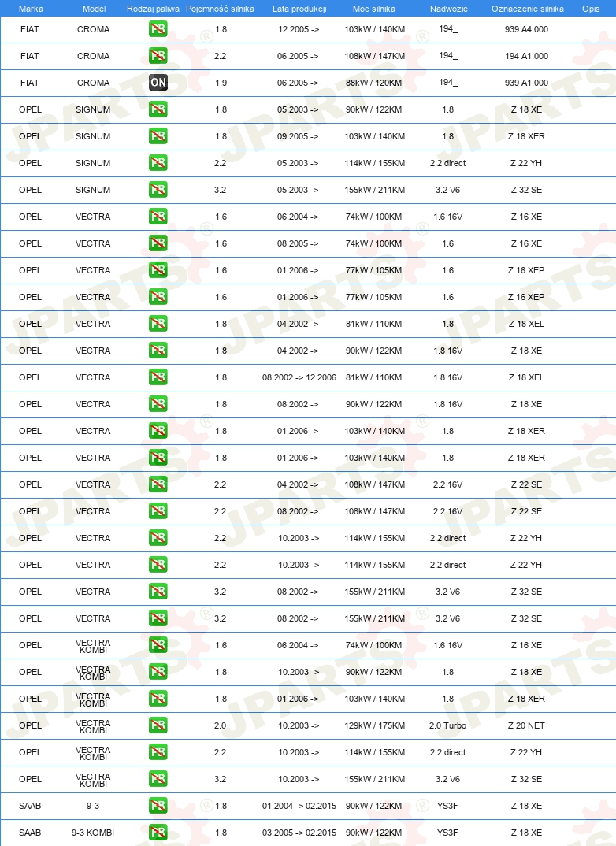Click petrol icon for Opel Signum Z 32 SE row
The width and height of the screenshot is (616, 846).
158,189
